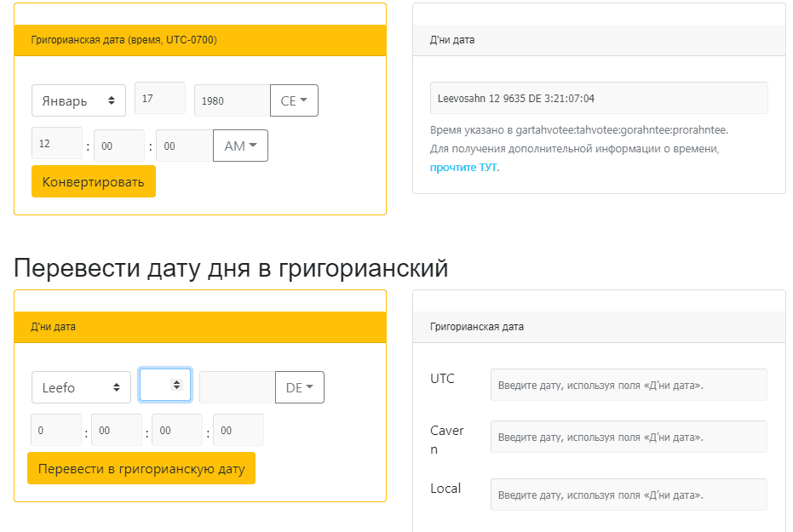Click the minutes field next to the hour 12

pos(118,145)
